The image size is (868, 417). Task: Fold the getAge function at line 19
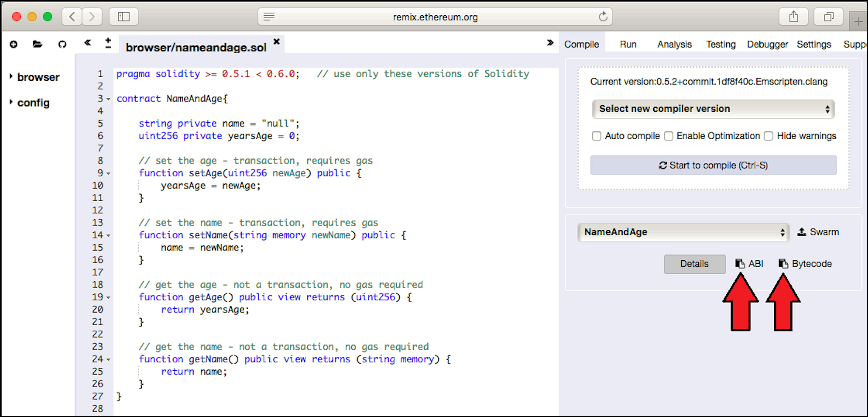[x=108, y=297]
